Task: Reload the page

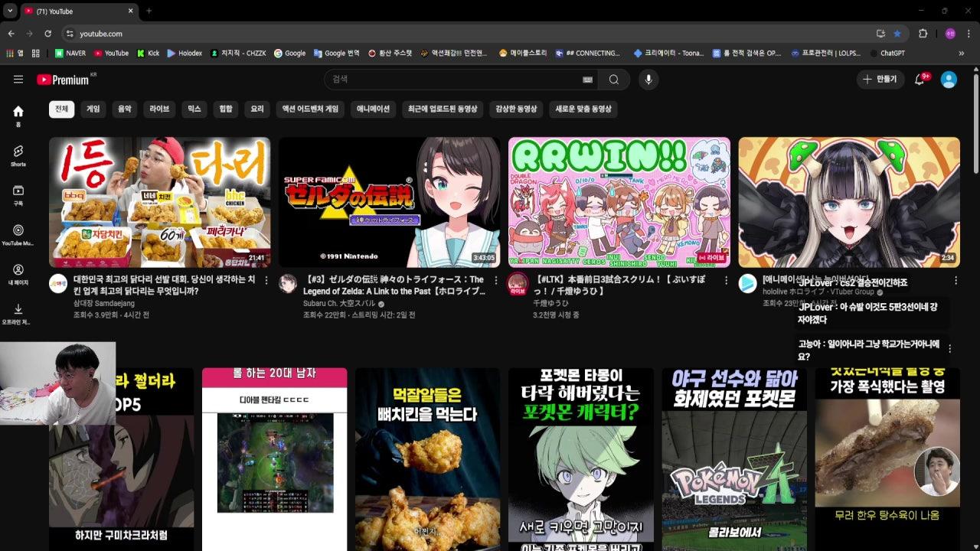Action: click(x=47, y=34)
